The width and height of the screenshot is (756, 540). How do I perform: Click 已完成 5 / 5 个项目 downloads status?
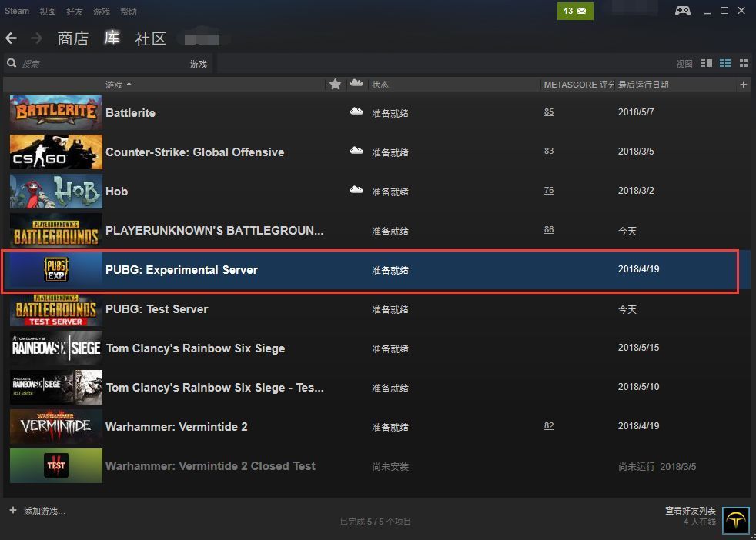375,522
